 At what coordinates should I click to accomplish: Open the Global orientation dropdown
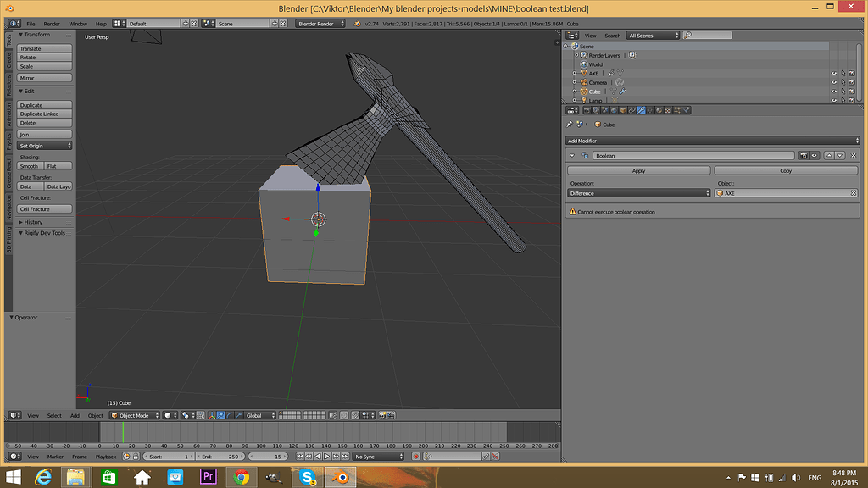(x=259, y=415)
